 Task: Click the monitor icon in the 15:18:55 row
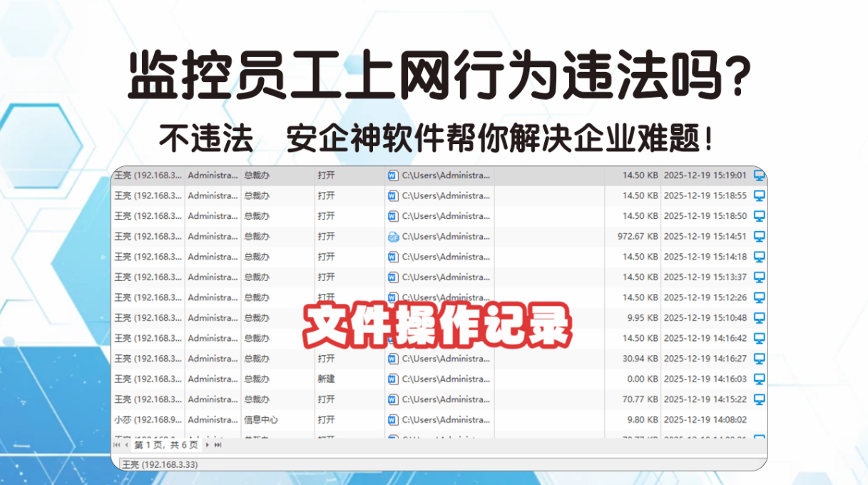point(759,195)
